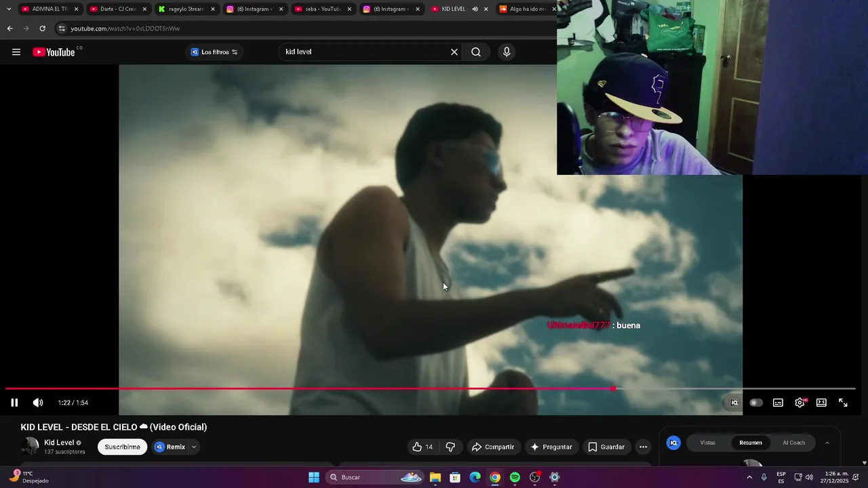868x488 pixels.
Task: Switch to the seba - YouTube tab
Action: tap(323, 9)
